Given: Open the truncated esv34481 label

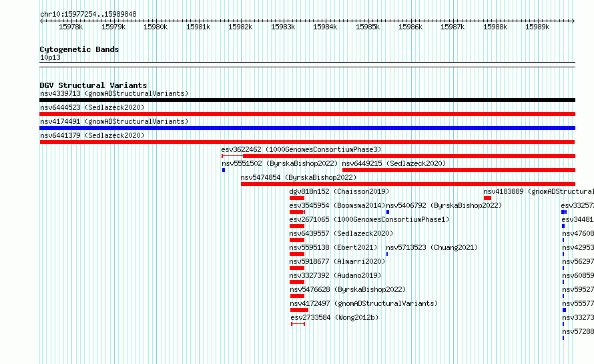Looking at the screenshot, I should coord(578,219).
